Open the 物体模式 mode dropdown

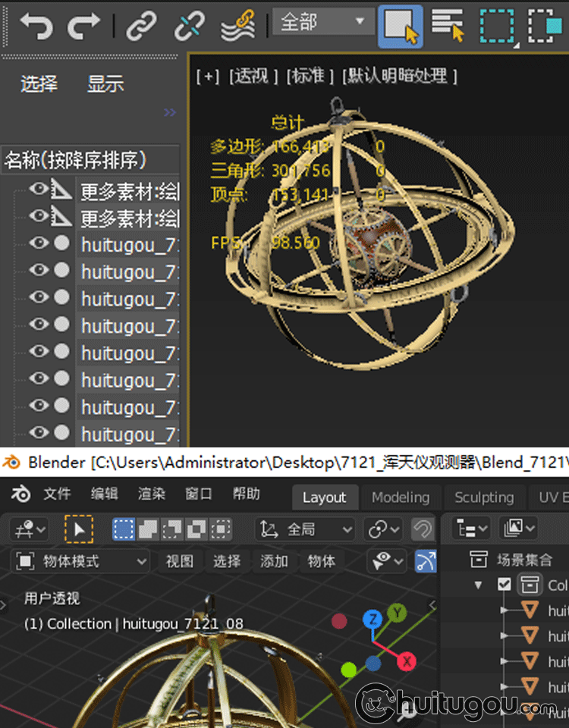pos(83,561)
